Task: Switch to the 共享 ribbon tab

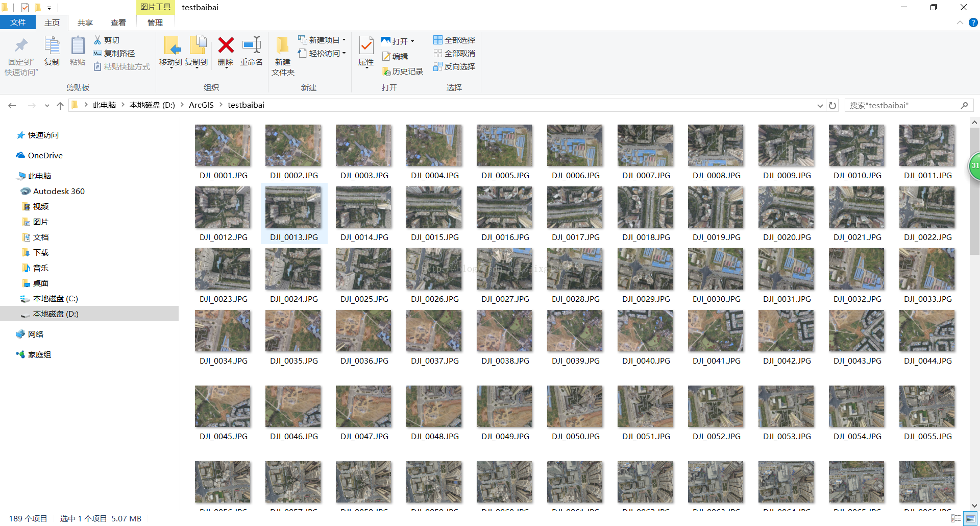Action: 85,23
